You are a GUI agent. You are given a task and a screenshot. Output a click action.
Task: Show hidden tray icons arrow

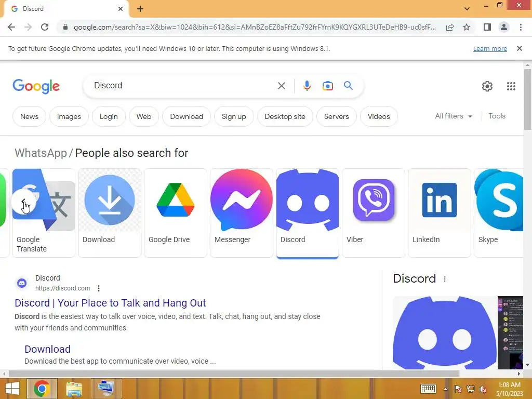[445, 389]
